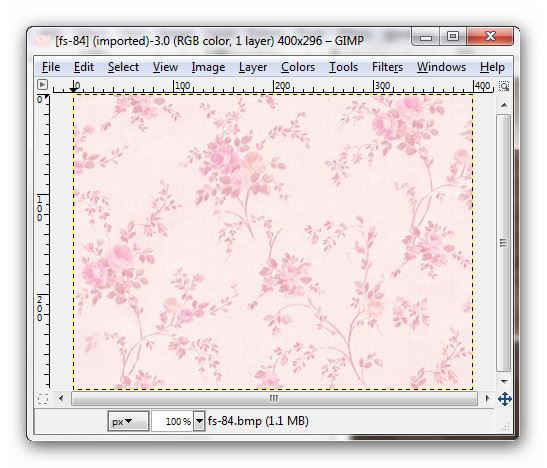Click the GIMP window icon in title bar
Screen dimensions: 547x468
tap(43, 41)
